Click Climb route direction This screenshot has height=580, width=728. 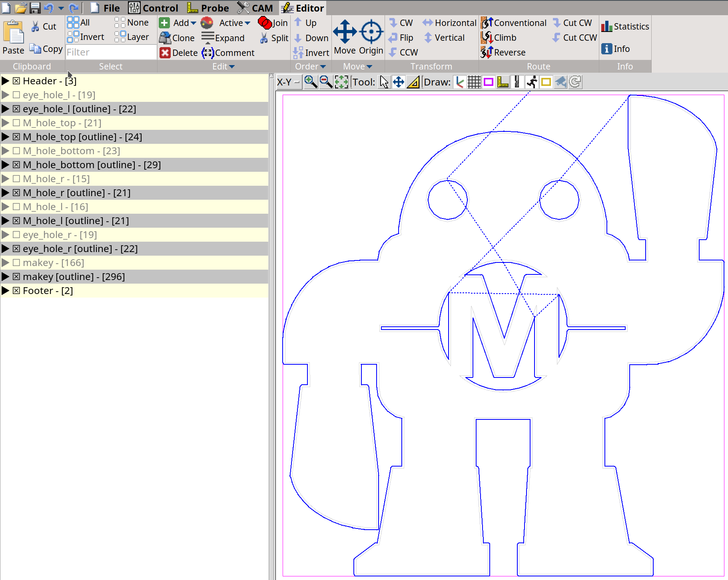(499, 38)
